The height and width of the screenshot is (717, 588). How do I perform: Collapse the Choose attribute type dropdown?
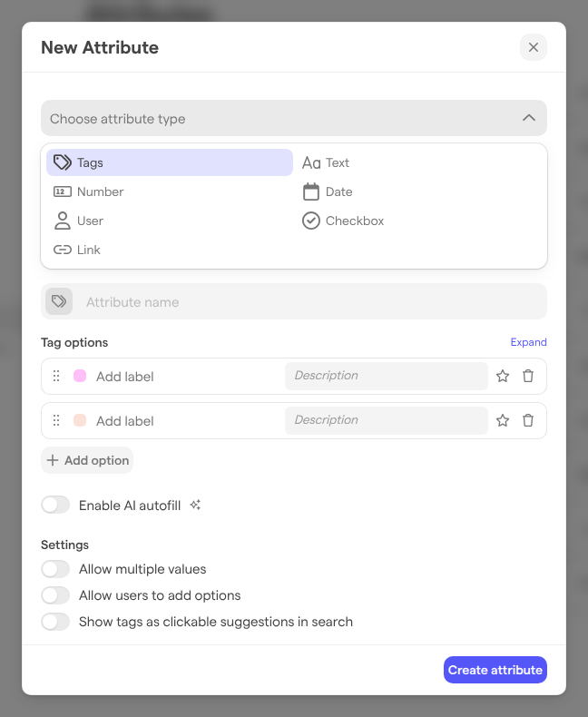pos(293,118)
